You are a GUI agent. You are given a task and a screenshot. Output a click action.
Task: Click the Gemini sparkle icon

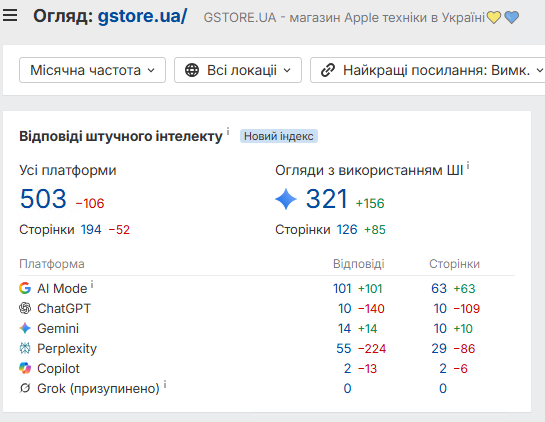[x=25, y=328]
